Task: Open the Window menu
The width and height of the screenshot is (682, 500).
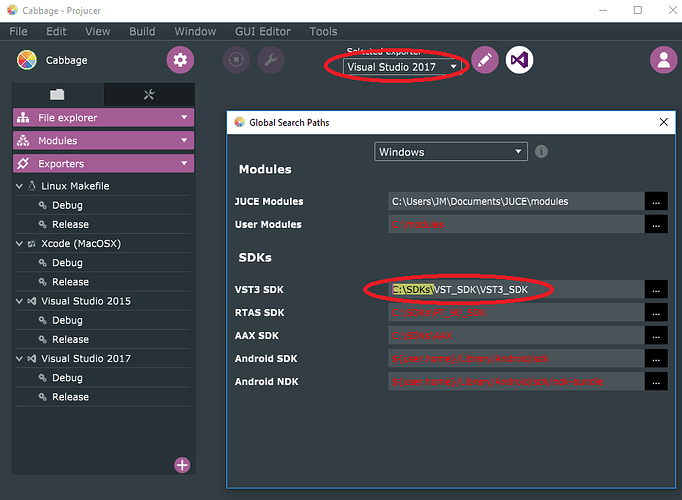Action: pyautogui.click(x=195, y=31)
